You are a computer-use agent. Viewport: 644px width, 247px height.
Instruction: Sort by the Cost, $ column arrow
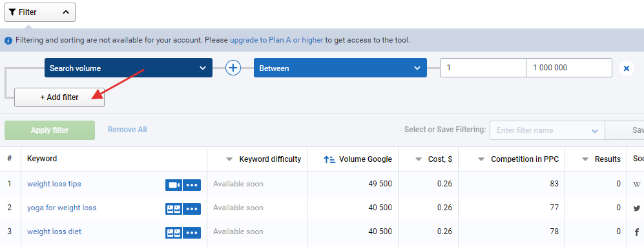pos(419,159)
